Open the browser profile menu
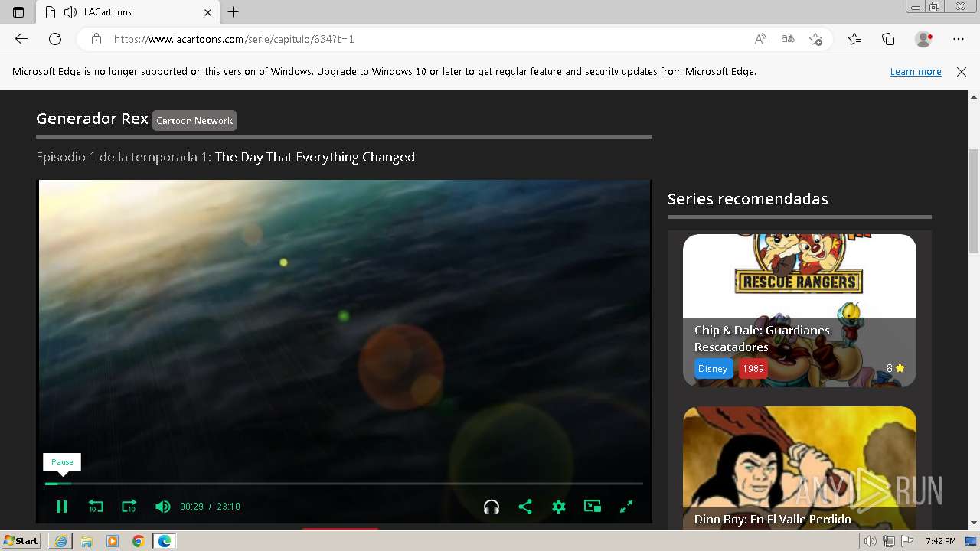Viewport: 980px width, 551px height. (924, 39)
